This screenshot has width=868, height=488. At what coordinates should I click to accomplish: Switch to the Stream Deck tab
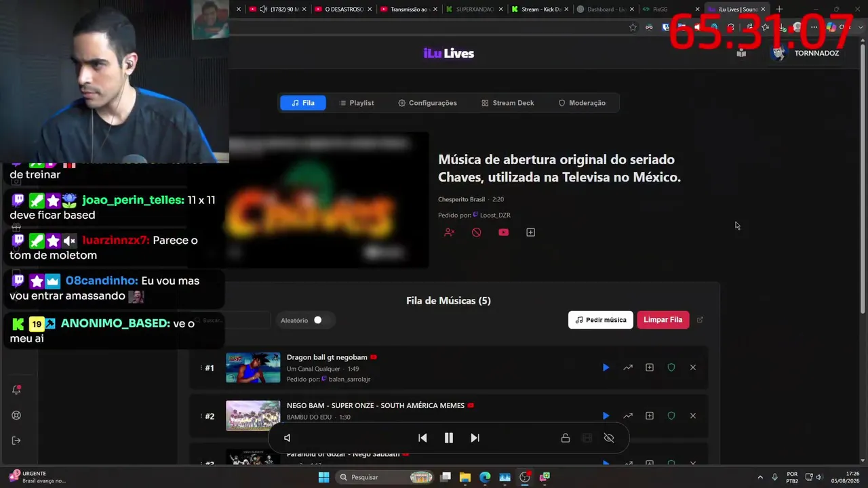508,103
